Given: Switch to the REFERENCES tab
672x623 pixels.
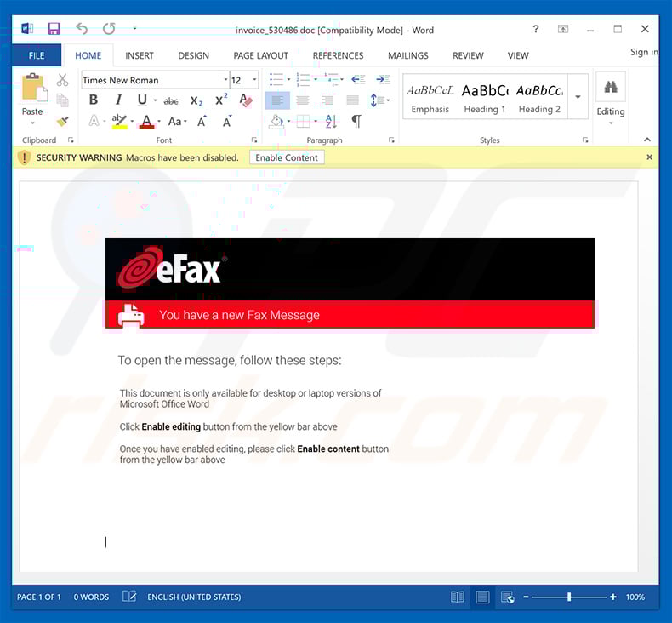Looking at the screenshot, I should click(x=338, y=55).
